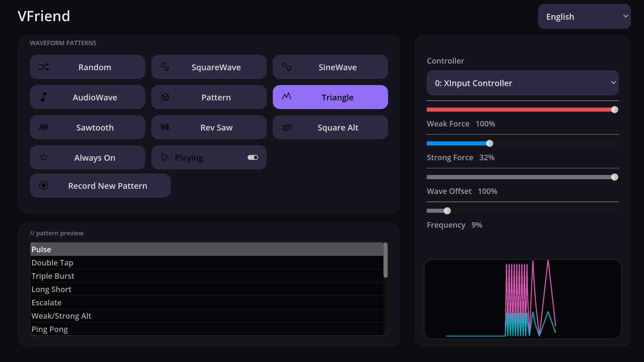Screen dimensions: 644x362
Task: Choose the SineWave pattern label
Action: (337, 67)
